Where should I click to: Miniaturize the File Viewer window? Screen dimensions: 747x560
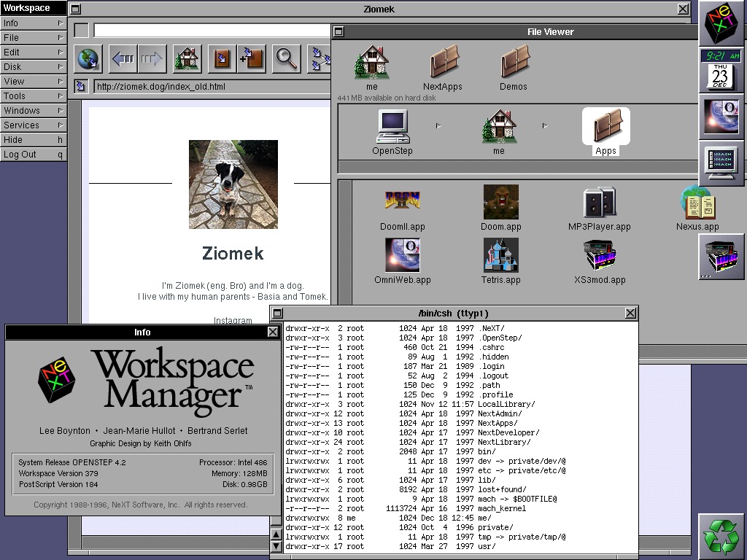coord(338,32)
